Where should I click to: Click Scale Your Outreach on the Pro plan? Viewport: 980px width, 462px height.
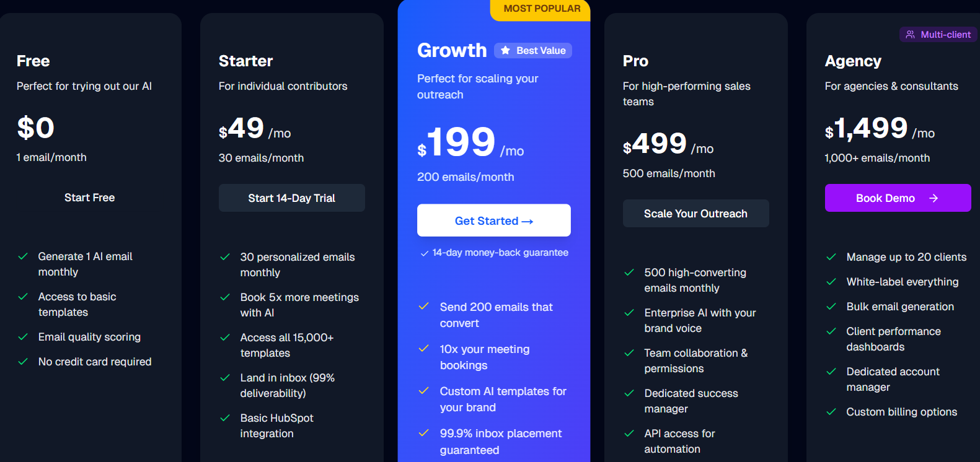(695, 213)
